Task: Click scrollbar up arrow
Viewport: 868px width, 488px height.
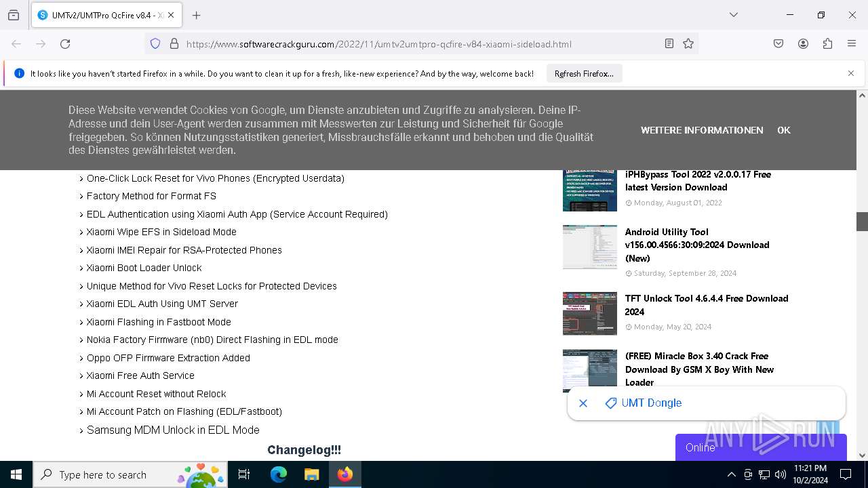Action: pyautogui.click(x=862, y=96)
